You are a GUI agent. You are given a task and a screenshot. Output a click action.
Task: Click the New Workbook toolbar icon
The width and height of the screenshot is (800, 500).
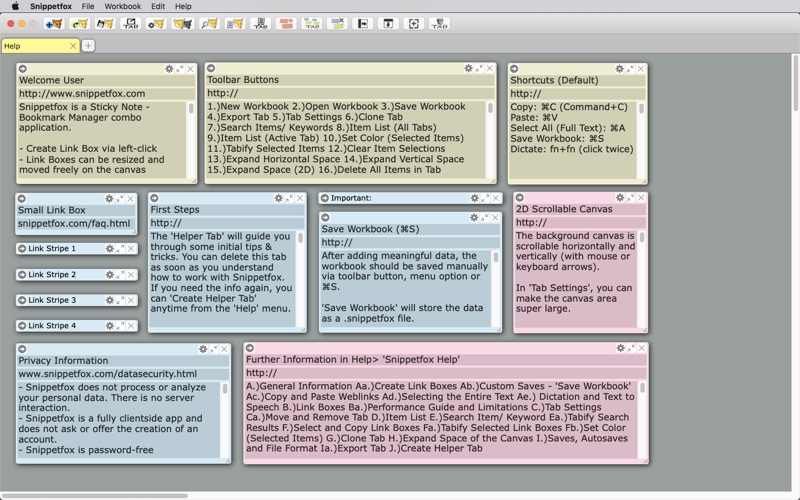pyautogui.click(x=54, y=23)
